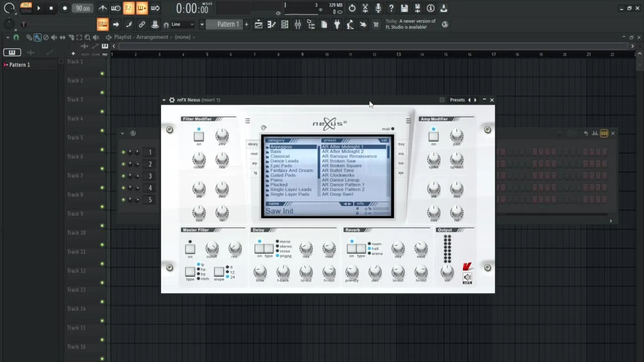This screenshot has height=362, width=644.
Task: Open the library tab in Nexus
Action: (253, 144)
